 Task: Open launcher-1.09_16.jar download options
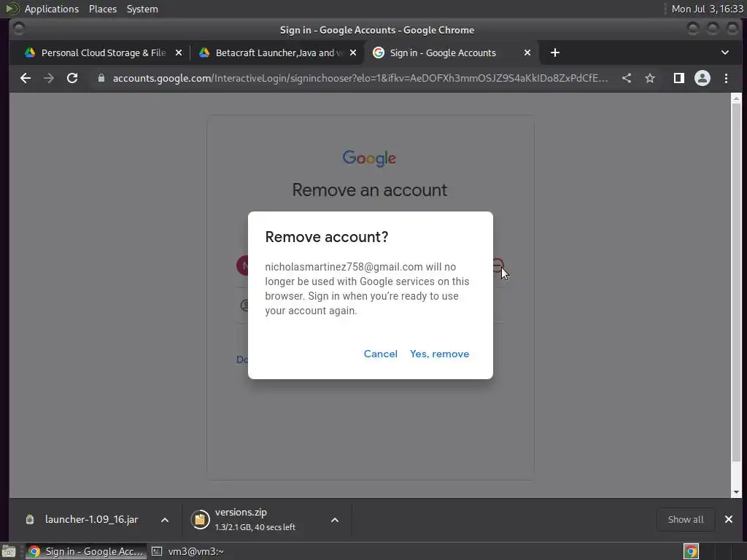165,520
